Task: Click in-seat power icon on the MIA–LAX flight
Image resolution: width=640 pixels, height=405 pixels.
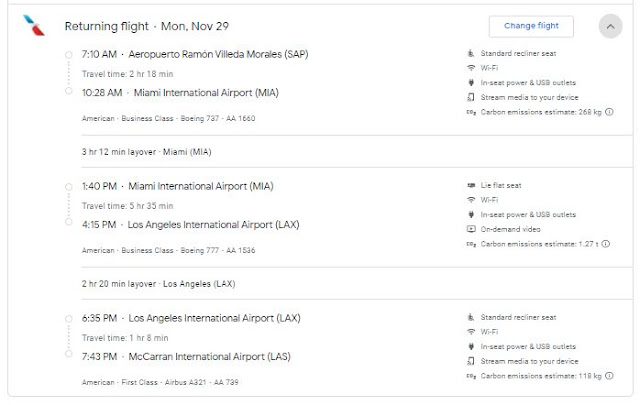Action: click(471, 214)
